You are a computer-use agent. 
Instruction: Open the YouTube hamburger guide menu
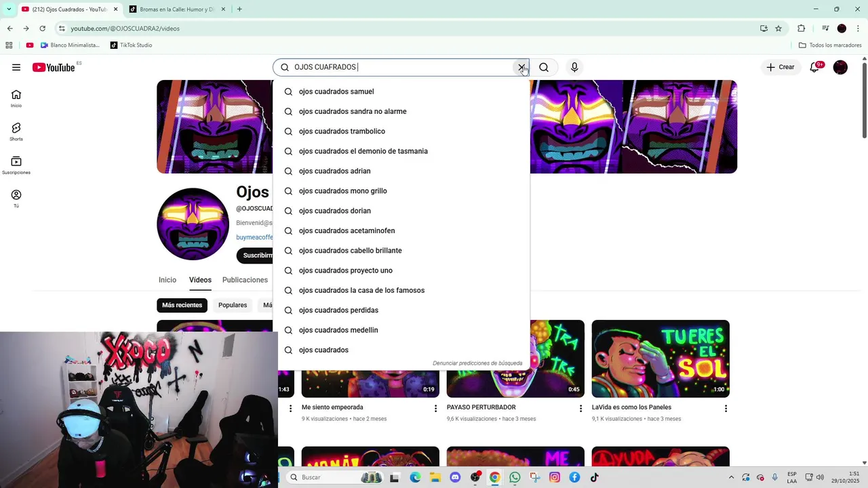coord(16,67)
